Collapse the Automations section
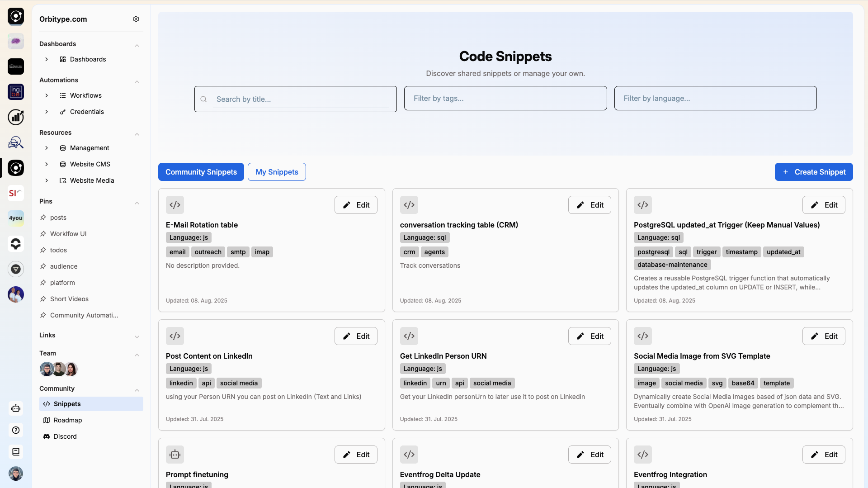Screen dimensions: 868x488 tap(137, 81)
